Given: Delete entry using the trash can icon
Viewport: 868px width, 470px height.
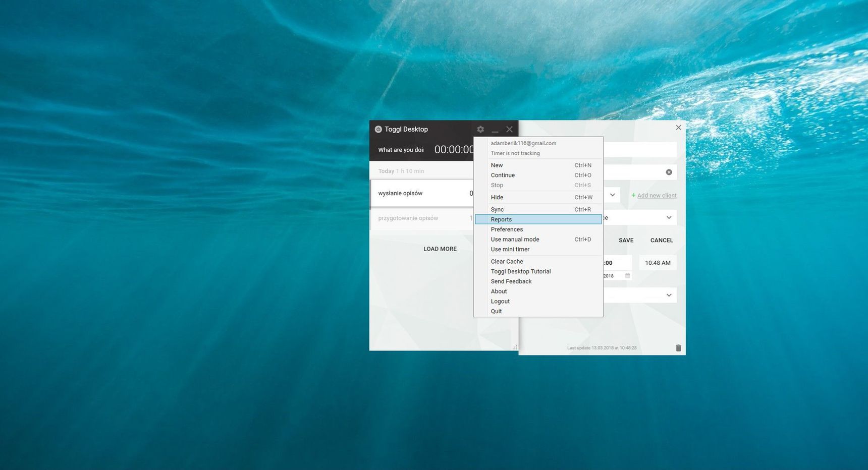Looking at the screenshot, I should point(678,348).
